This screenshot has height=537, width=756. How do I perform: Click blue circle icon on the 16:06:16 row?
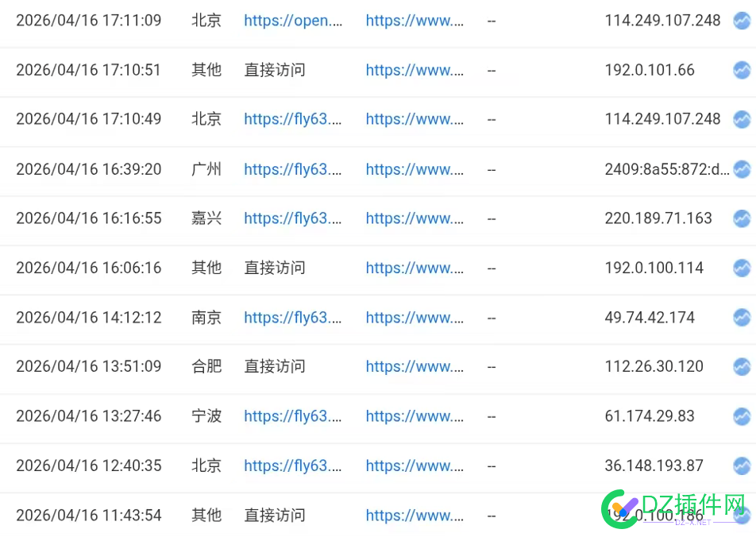[x=743, y=268]
